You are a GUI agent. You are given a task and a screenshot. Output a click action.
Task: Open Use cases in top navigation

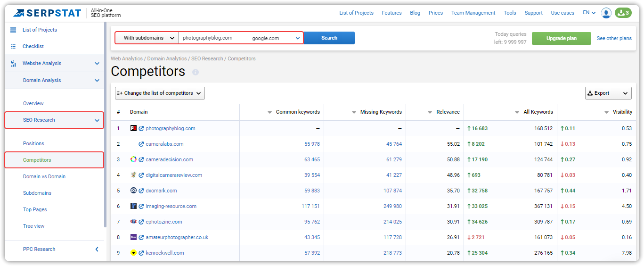click(562, 13)
